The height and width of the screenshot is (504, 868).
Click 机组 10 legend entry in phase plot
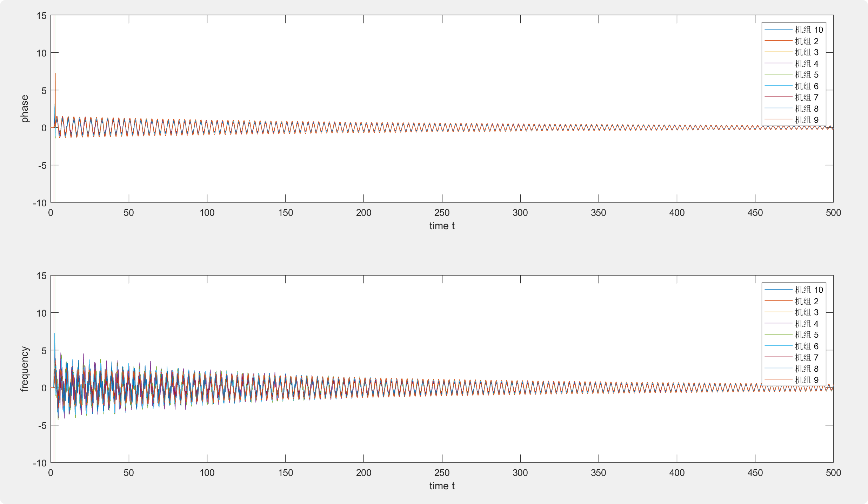point(809,30)
